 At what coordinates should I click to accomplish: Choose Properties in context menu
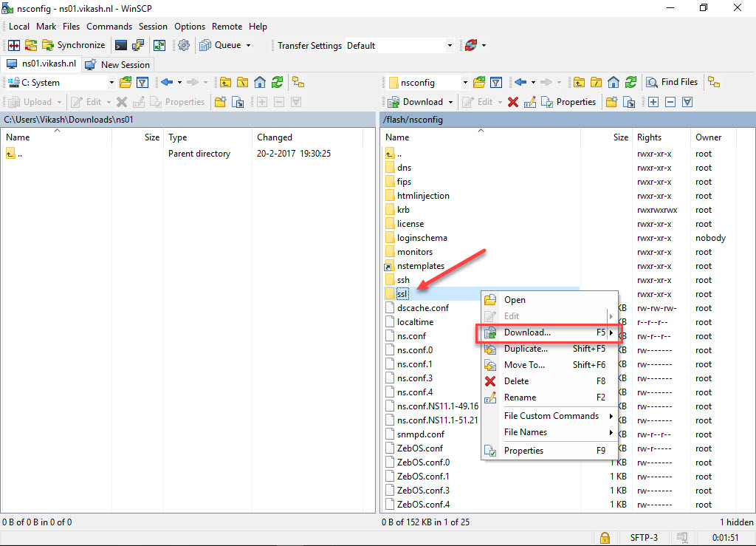[x=550, y=451]
